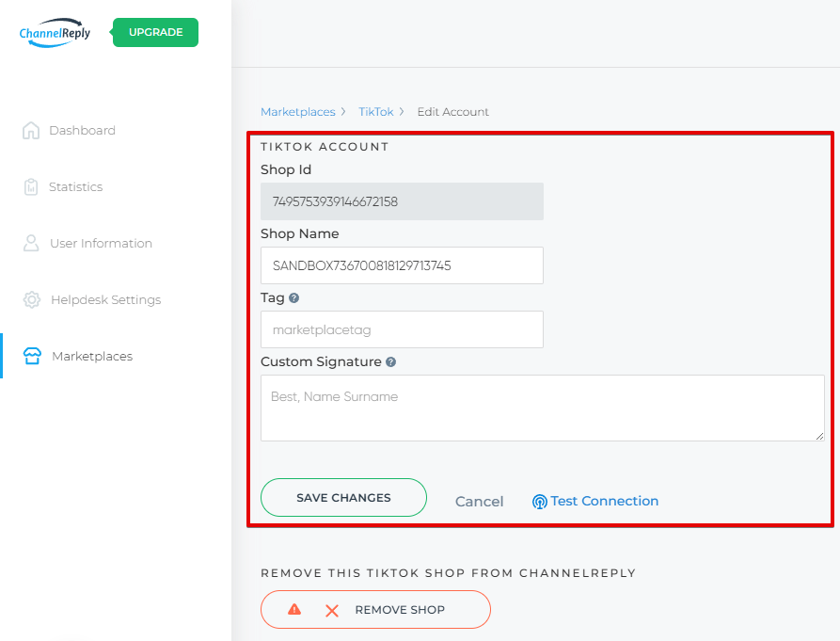840x641 pixels.
Task: Open User Information in the sidebar
Action: (x=101, y=244)
